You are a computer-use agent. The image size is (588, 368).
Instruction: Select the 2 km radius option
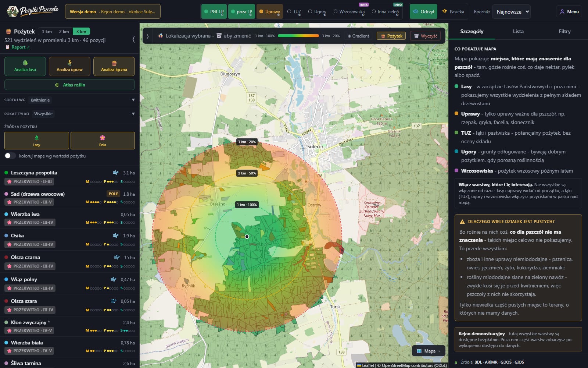[64, 31]
